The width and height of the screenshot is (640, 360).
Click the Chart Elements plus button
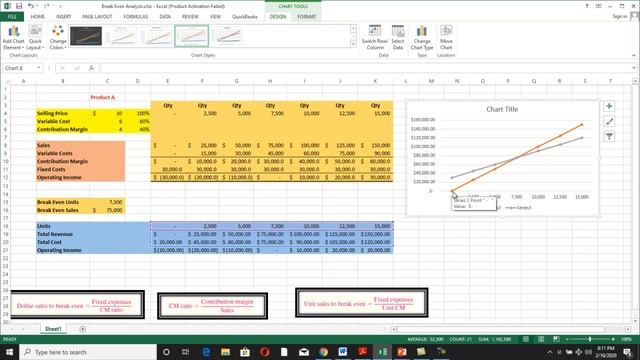609,106
